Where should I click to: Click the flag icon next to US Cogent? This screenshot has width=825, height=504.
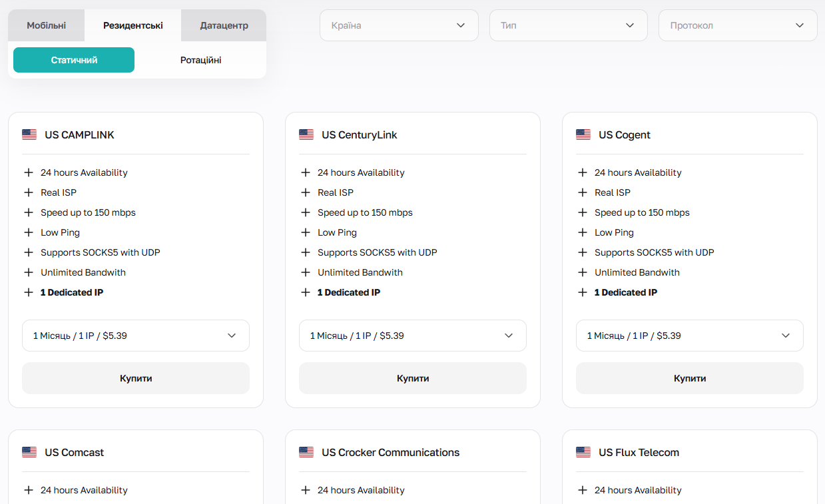coord(583,134)
